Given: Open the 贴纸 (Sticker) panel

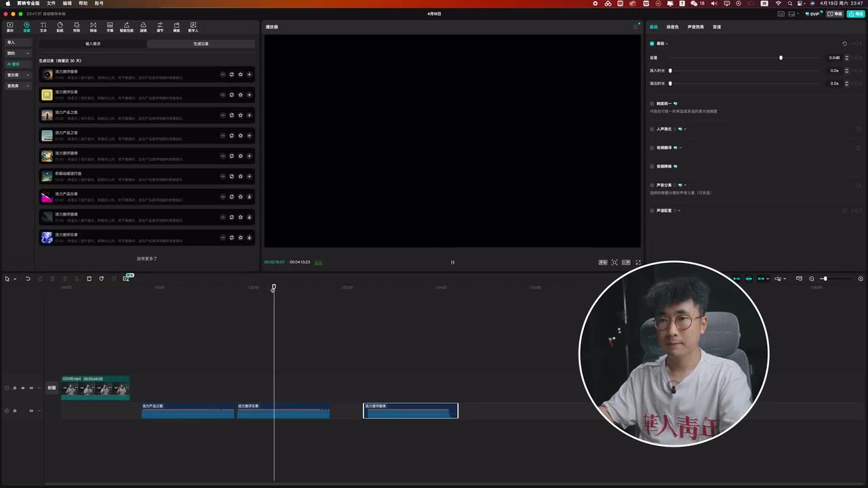Looking at the screenshot, I should [x=60, y=27].
